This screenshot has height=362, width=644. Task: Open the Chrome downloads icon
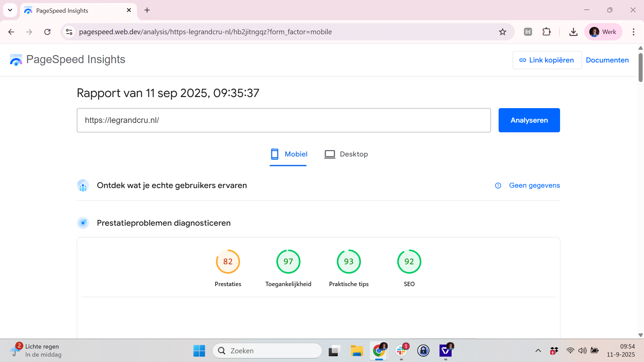pos(573,32)
